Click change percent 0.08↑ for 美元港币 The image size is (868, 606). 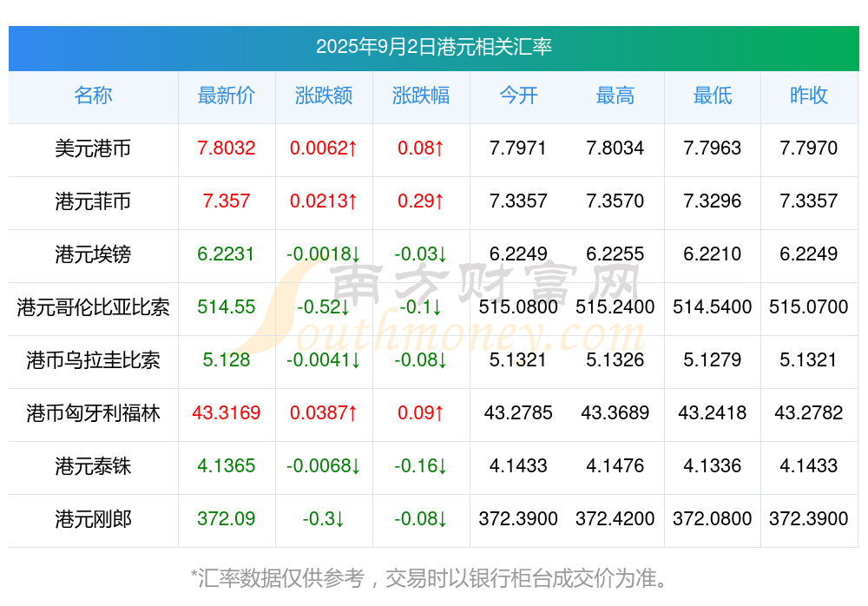421,148
